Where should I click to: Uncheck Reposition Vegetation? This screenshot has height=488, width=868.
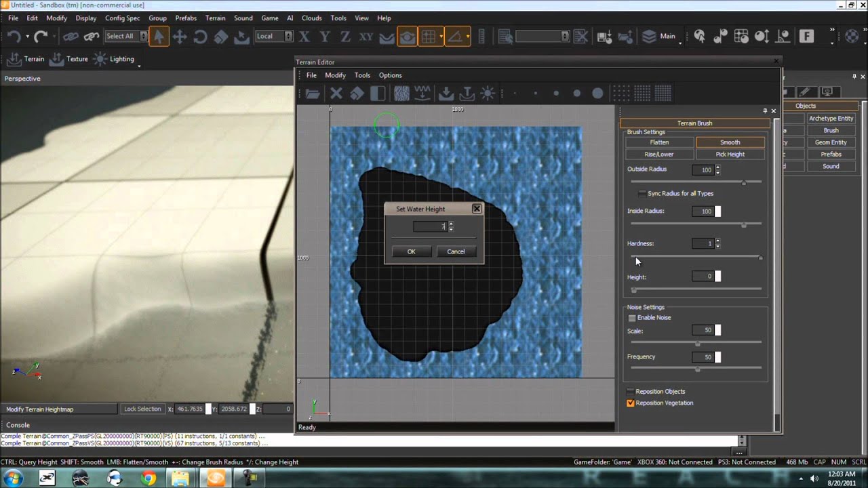click(x=631, y=403)
